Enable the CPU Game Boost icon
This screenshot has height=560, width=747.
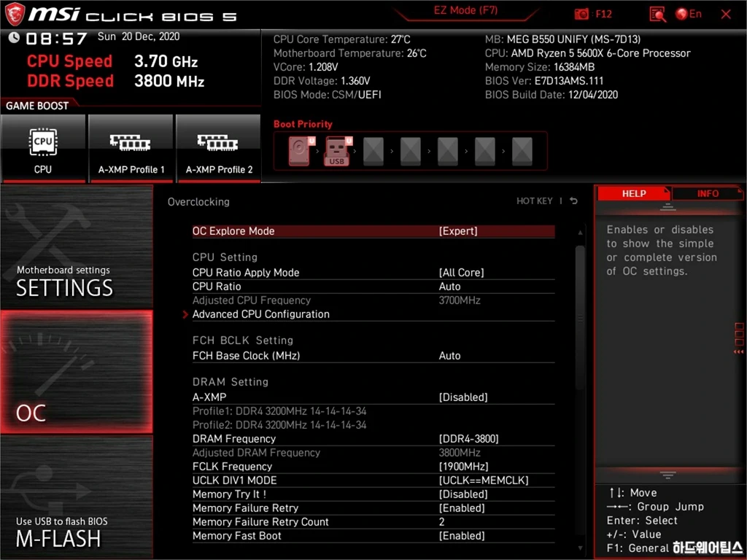[x=43, y=148]
